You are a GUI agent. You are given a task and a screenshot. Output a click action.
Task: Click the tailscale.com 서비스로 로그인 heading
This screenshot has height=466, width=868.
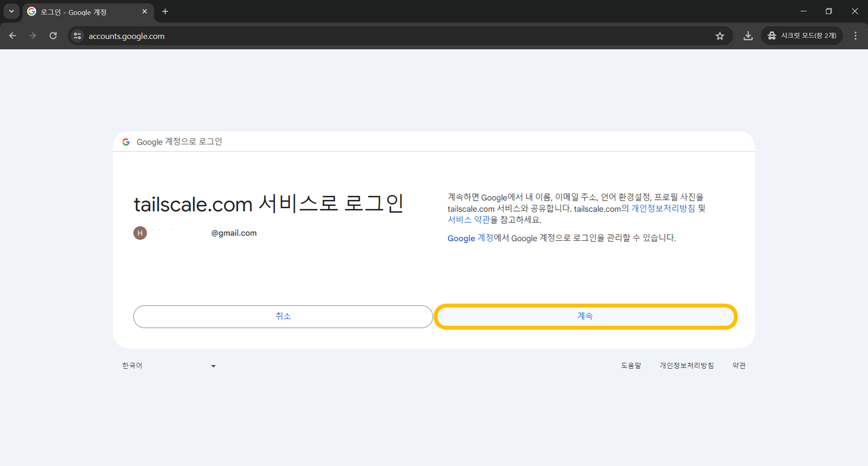point(269,204)
